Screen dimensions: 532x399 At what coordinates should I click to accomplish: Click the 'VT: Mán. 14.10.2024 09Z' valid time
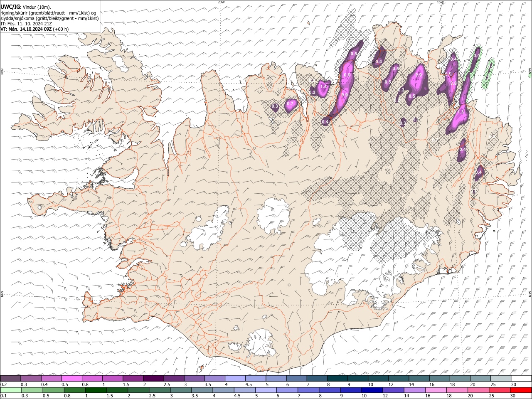pyautogui.click(x=26, y=29)
